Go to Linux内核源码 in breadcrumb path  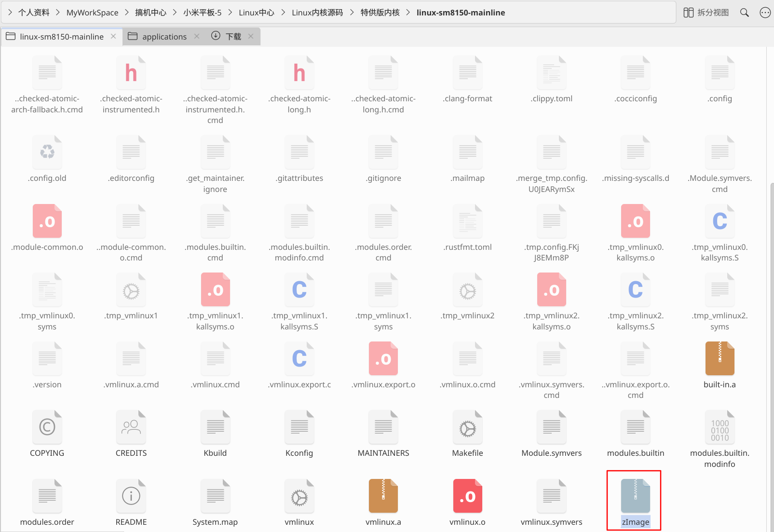pyautogui.click(x=317, y=13)
